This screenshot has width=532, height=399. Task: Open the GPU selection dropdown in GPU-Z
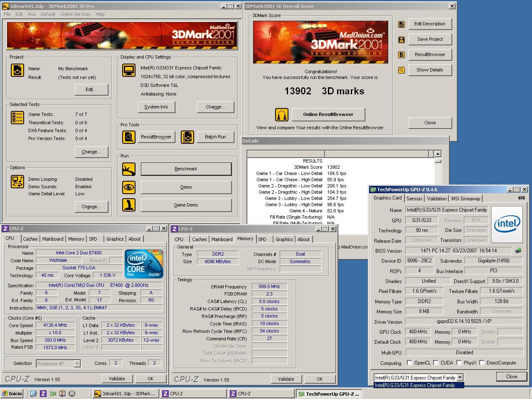click(460, 377)
